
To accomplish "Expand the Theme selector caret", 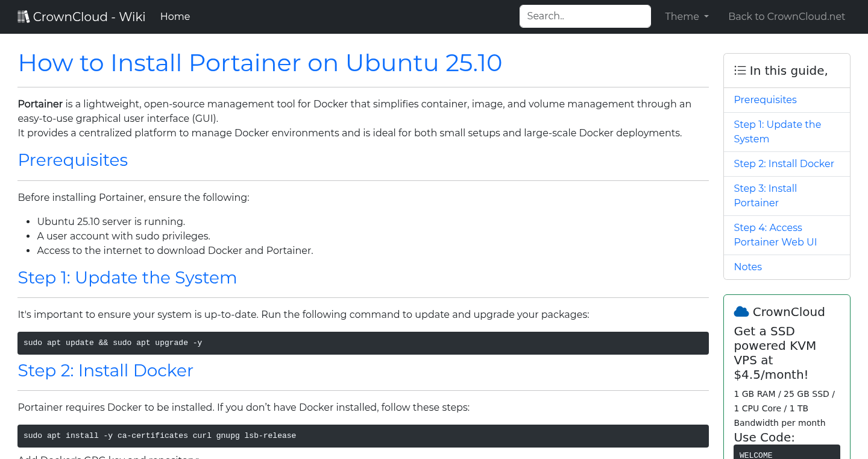I will coord(705,16).
